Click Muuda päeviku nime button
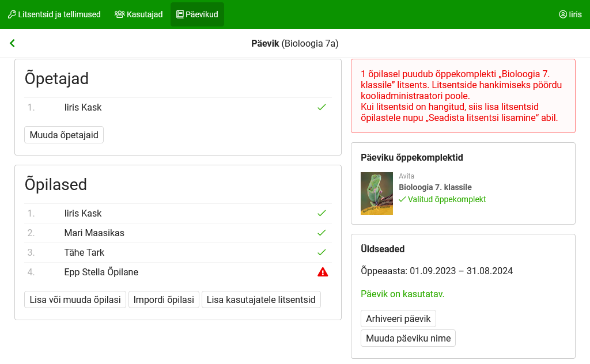590x364 pixels. (408, 338)
